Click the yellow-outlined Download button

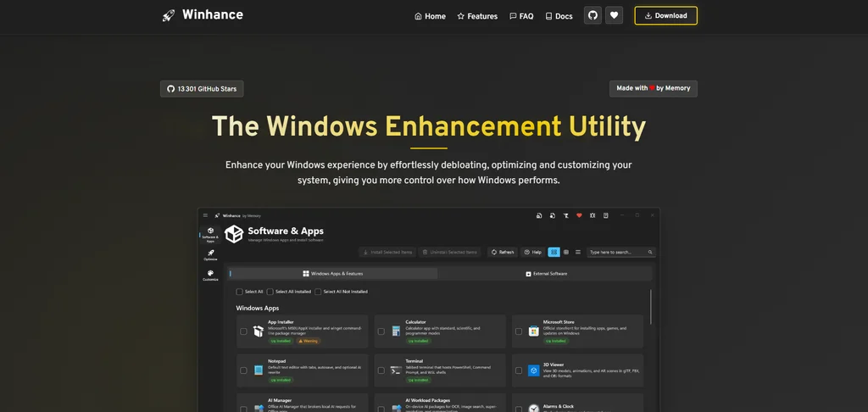pyautogui.click(x=666, y=15)
